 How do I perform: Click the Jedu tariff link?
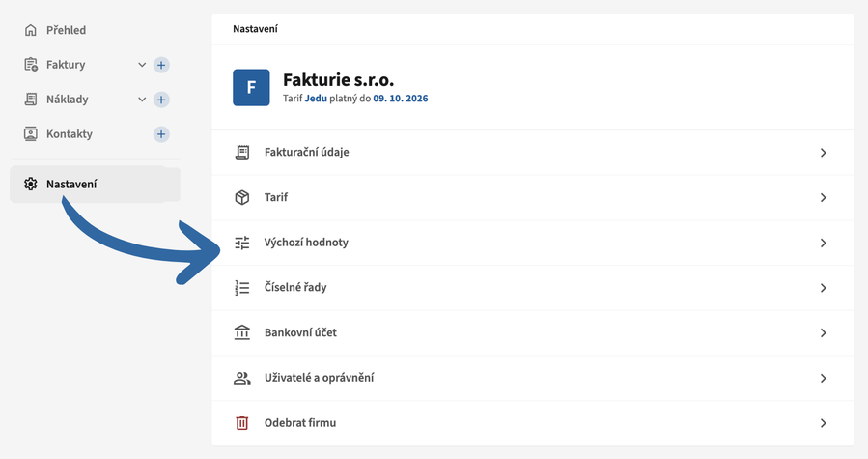pos(316,99)
